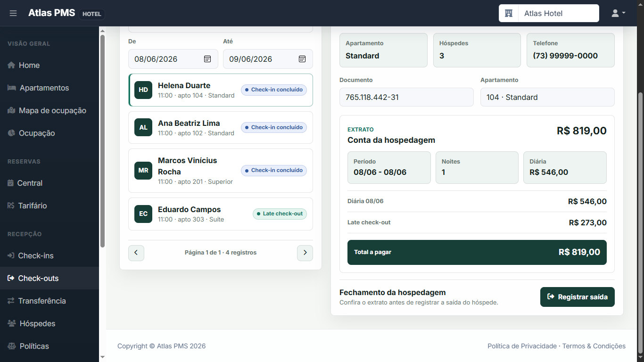Click the Check-outs exit icon
644x362 pixels.
[x=11, y=278]
